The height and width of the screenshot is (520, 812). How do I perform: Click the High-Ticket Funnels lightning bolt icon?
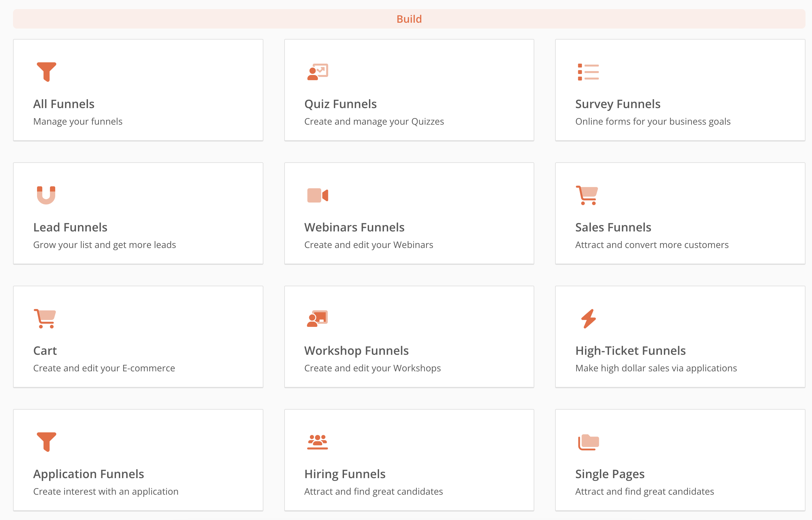coord(589,318)
